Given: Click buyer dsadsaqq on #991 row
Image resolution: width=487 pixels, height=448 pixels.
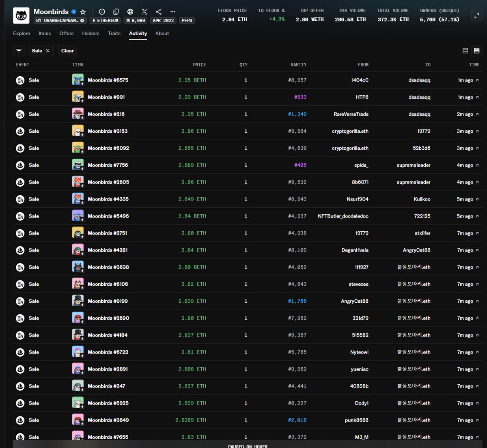Looking at the screenshot, I should 419,97.
